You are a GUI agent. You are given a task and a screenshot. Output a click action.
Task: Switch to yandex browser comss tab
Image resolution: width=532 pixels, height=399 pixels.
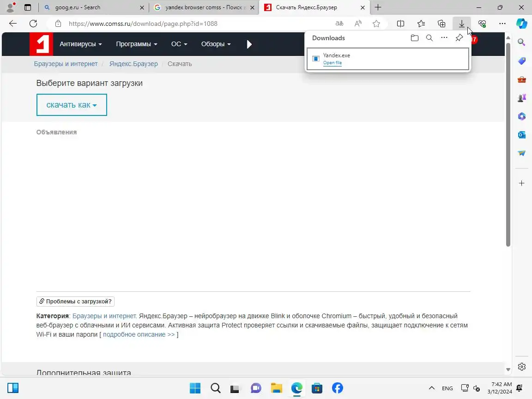[204, 7]
